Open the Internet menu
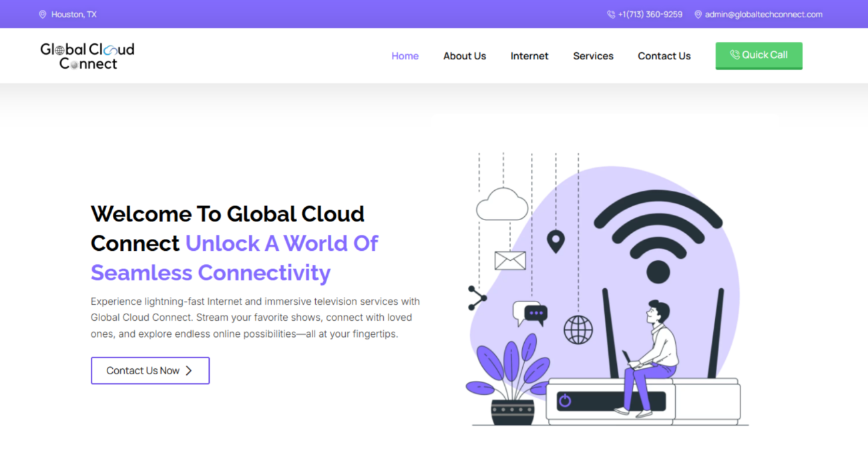This screenshot has width=868, height=467. click(x=529, y=56)
